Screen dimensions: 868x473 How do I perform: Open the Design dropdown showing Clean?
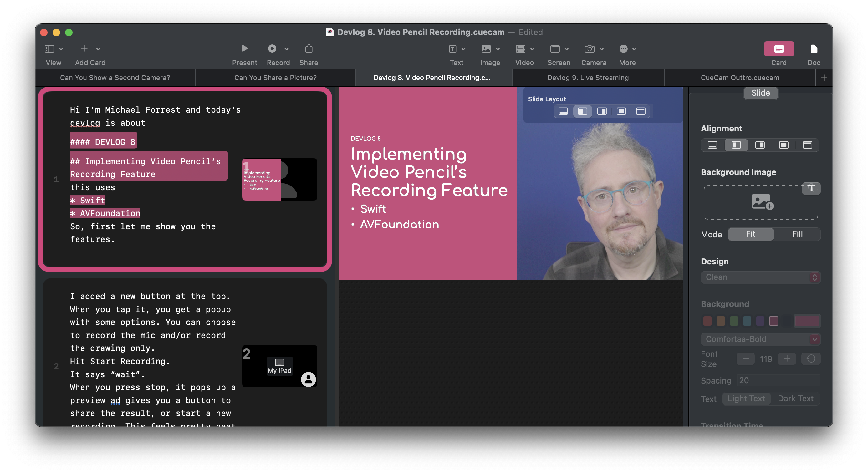point(760,277)
